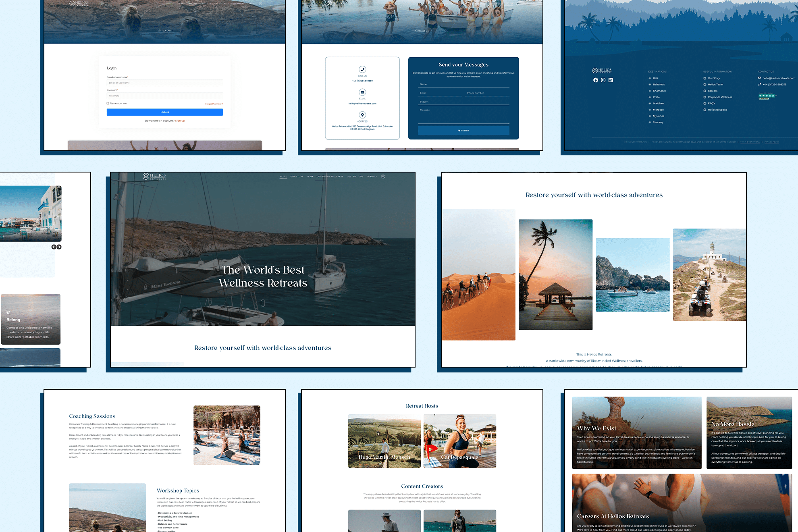Click the Password input field

click(x=165, y=96)
